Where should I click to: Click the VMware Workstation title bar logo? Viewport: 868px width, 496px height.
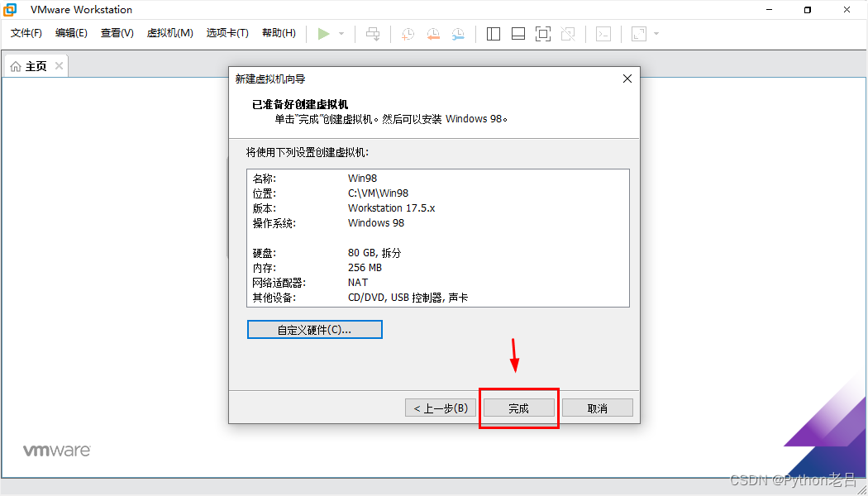click(x=10, y=9)
